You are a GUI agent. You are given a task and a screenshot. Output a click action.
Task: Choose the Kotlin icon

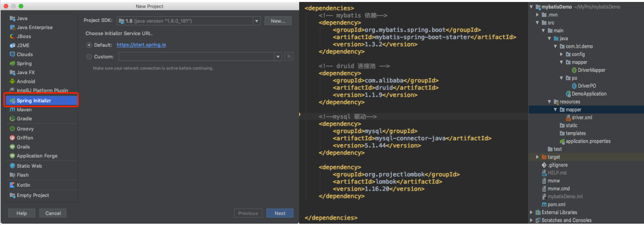(12, 185)
